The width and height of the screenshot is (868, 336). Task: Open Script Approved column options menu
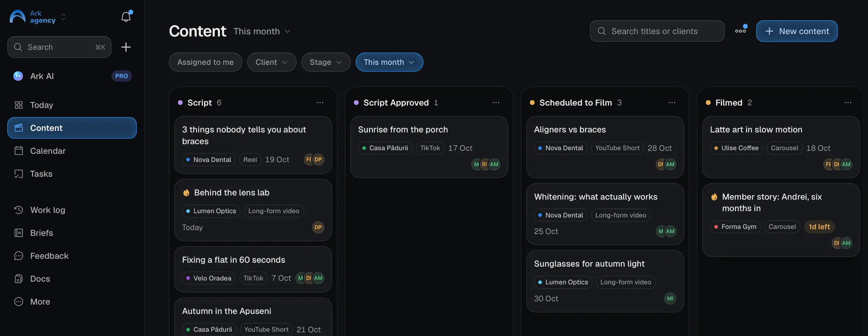(x=496, y=102)
